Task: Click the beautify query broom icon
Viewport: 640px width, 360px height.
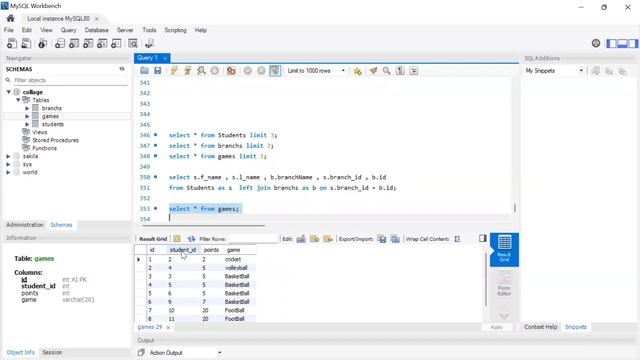Action: coord(373,71)
